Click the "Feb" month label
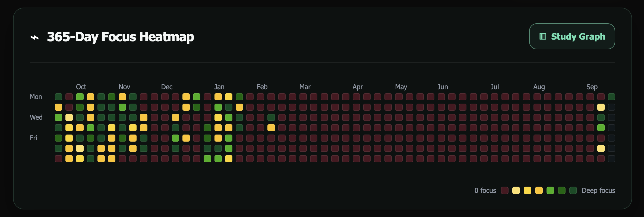 tap(262, 87)
